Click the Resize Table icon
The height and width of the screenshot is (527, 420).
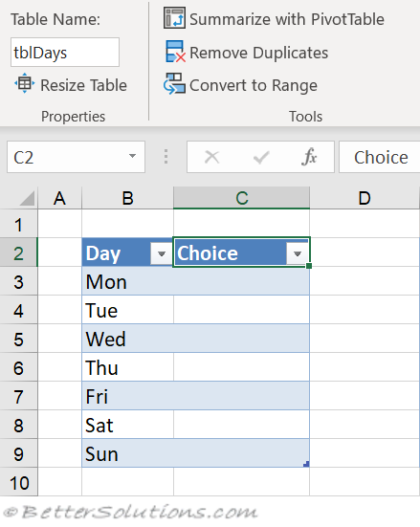click(x=25, y=83)
